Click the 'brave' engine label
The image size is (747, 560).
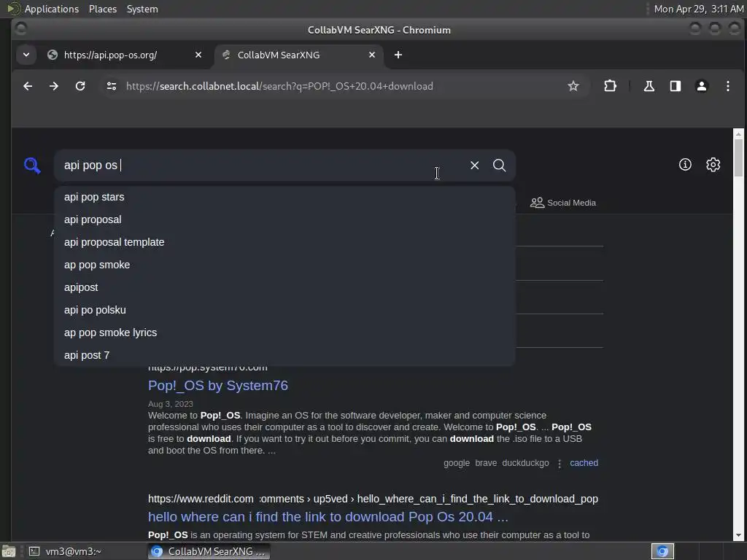pos(486,463)
